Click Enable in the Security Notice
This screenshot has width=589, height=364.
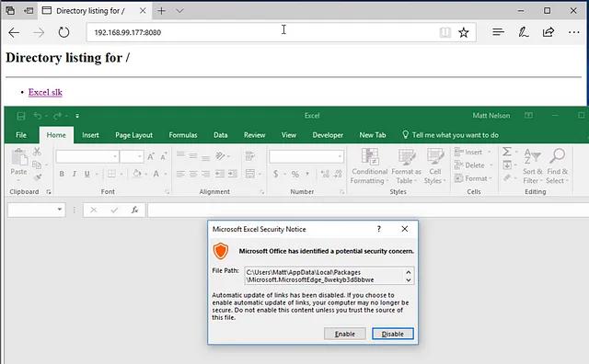click(345, 334)
